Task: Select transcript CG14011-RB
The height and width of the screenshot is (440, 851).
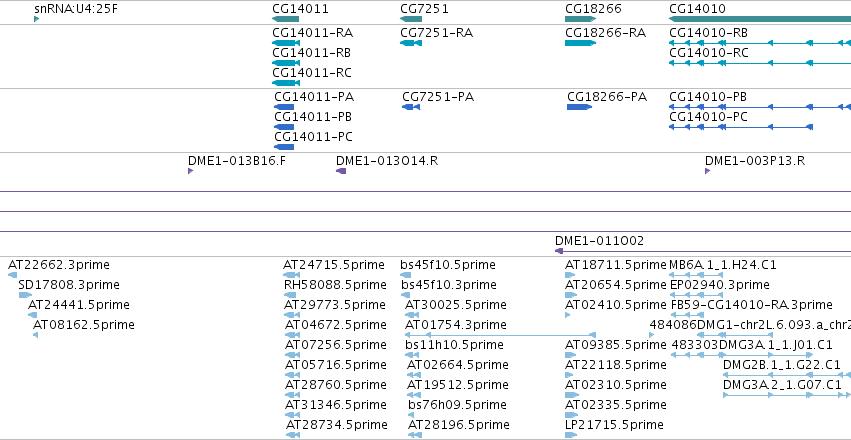Action: click(x=312, y=53)
